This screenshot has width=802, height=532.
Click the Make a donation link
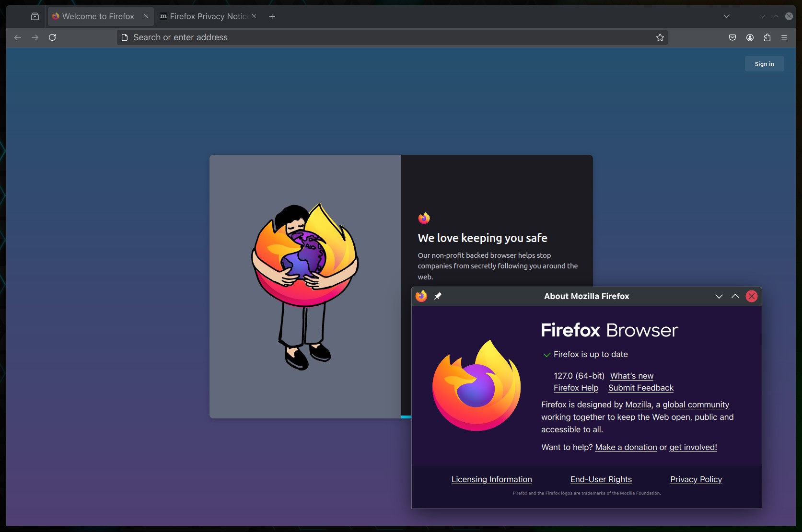[x=626, y=447]
